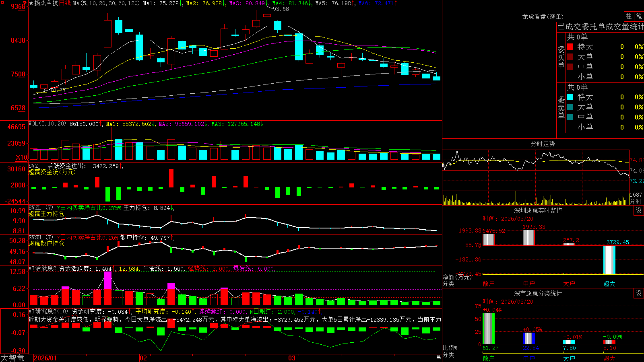Viewport: 644px width, 362px height.
Task: Click the 2026/01 date marker
Action: click(x=45, y=358)
